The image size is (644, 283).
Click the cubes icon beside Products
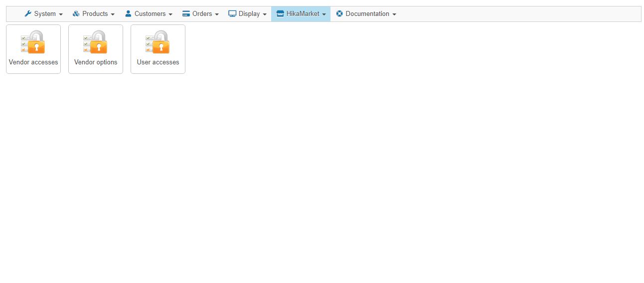(x=76, y=14)
